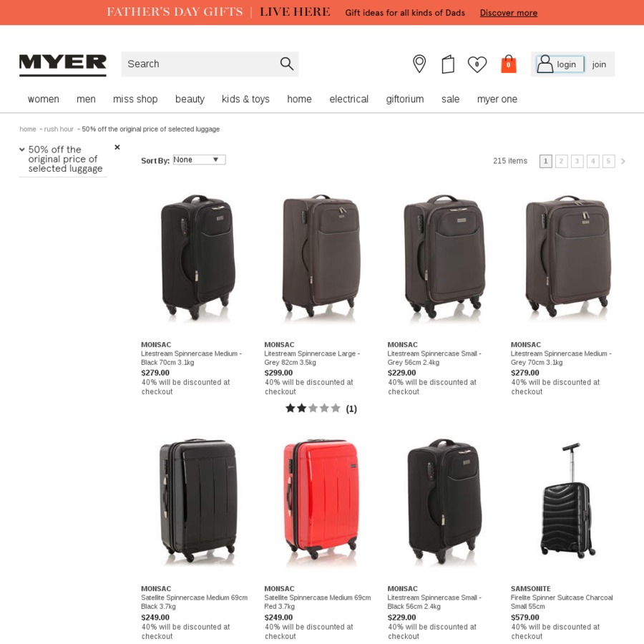Image resolution: width=644 pixels, height=644 pixels.
Task: Click the rush hour breadcrumb
Action: coord(59,129)
